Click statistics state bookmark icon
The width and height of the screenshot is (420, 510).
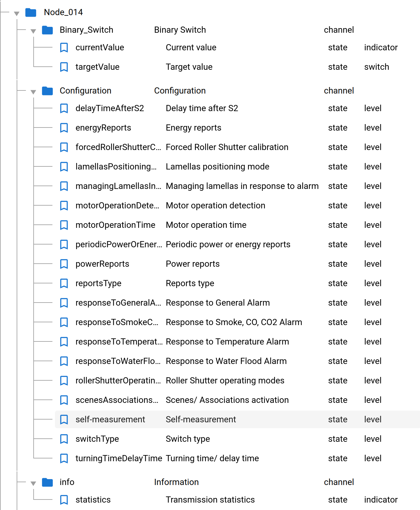(64, 500)
